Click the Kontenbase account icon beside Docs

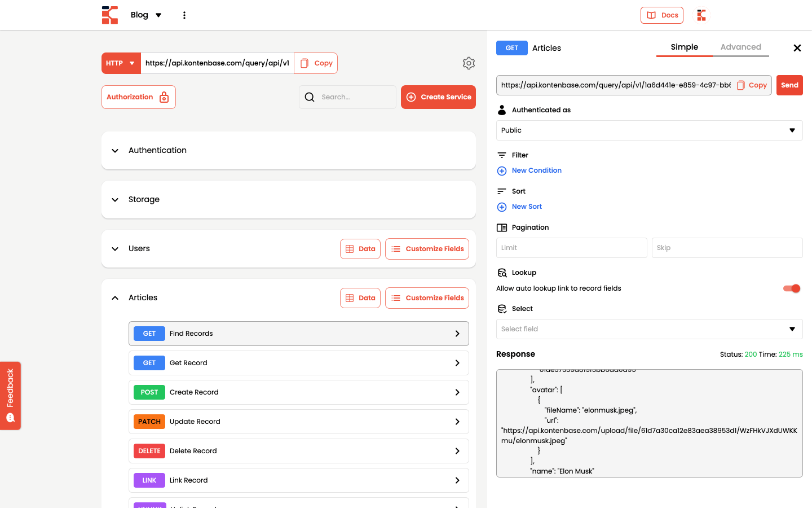(701, 15)
